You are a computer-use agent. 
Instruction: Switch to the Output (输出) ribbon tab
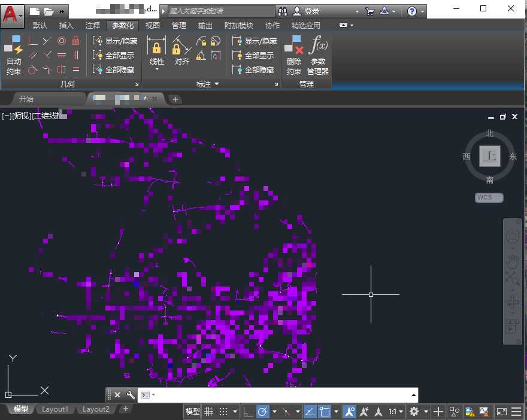205,25
